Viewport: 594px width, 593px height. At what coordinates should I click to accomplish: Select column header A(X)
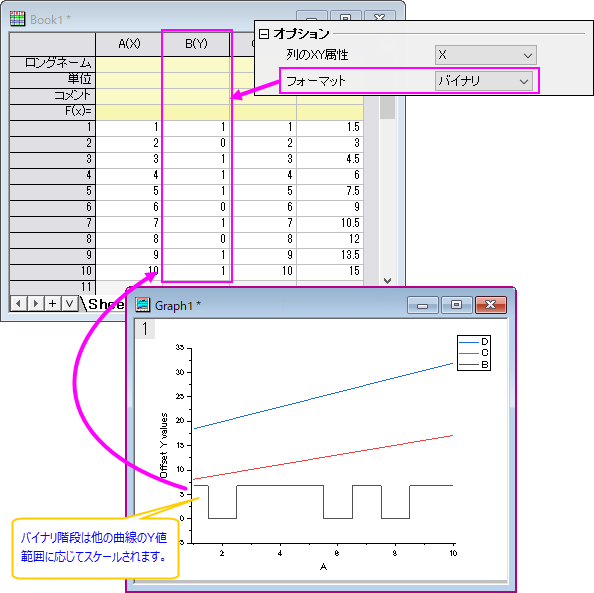coord(129,44)
